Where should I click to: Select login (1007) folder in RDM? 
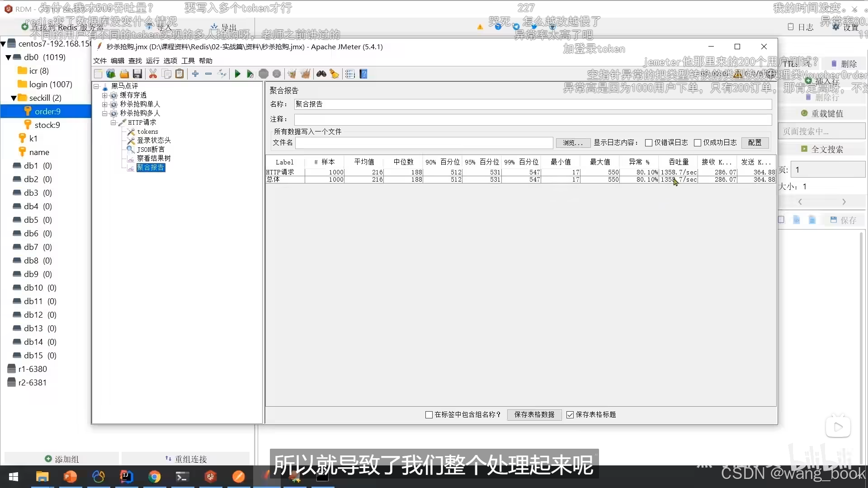51,84
